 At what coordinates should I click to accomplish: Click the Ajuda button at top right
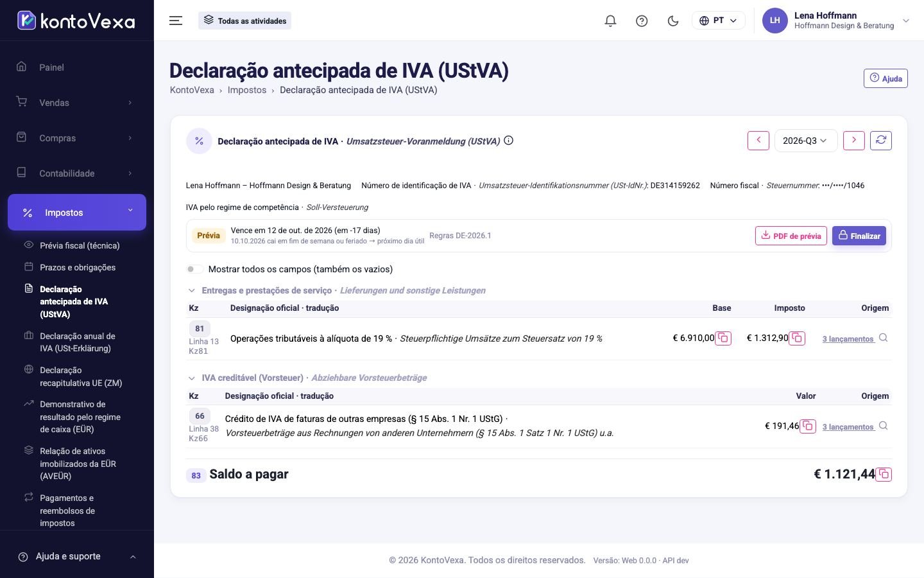pyautogui.click(x=886, y=78)
